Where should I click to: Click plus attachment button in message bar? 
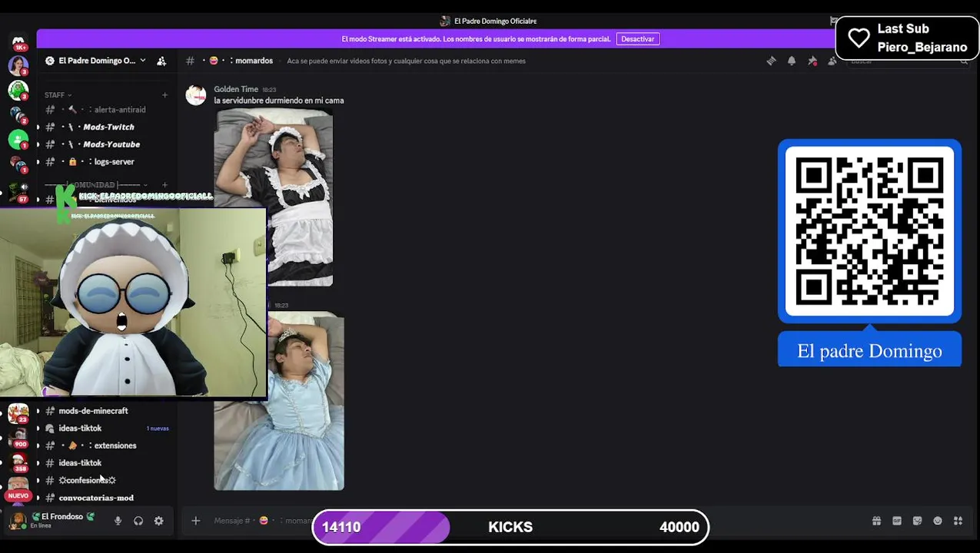click(195, 521)
